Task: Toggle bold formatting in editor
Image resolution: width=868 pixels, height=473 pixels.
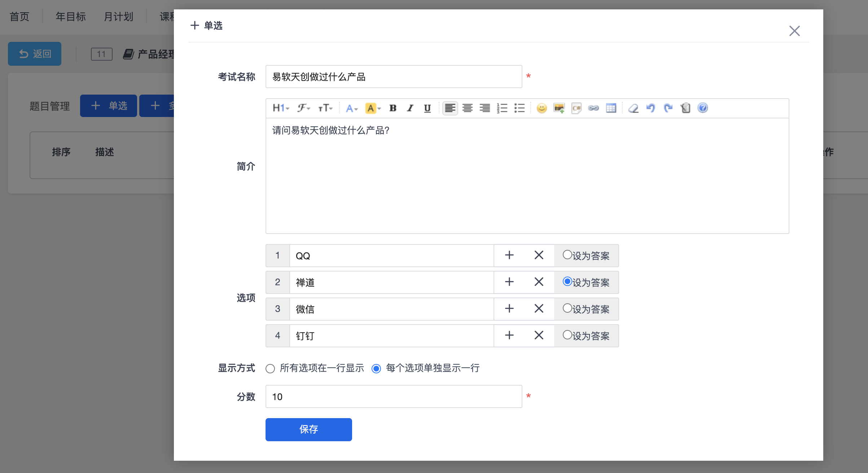Action: 393,108
